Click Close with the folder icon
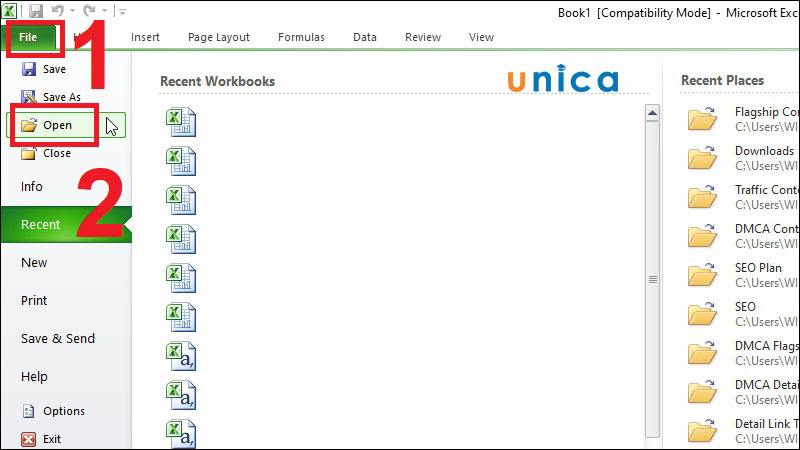 [x=46, y=153]
